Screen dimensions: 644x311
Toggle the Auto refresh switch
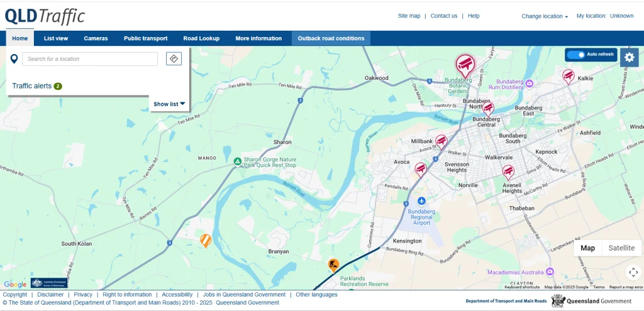tap(575, 55)
